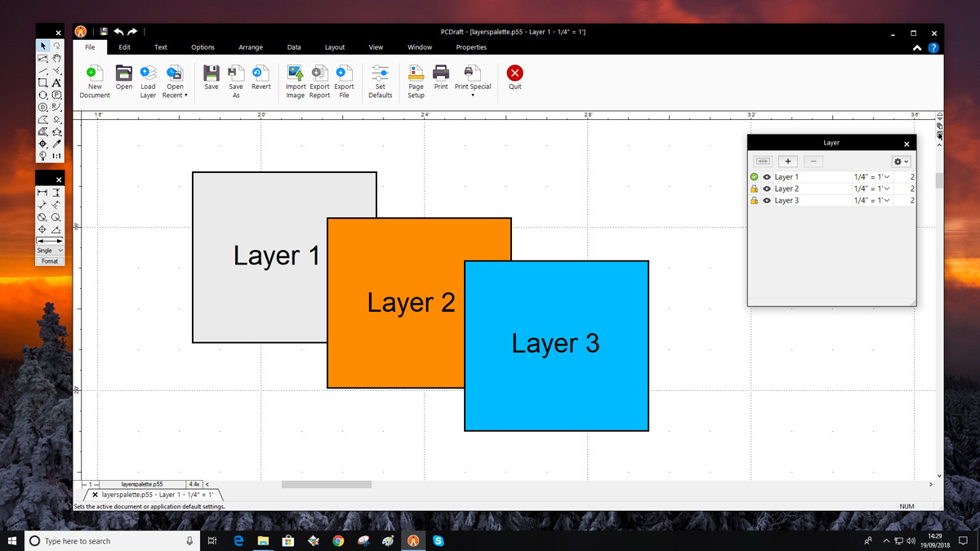Add a new layer with the plus button
The width and height of the screenshot is (980, 551).
pos(788,162)
